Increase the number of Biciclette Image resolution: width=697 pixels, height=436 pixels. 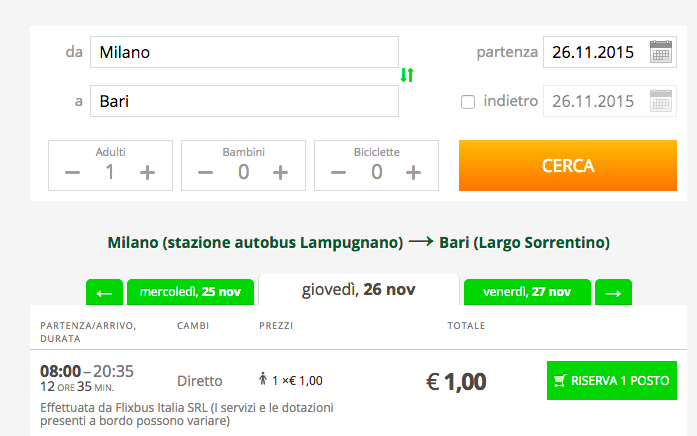(414, 172)
